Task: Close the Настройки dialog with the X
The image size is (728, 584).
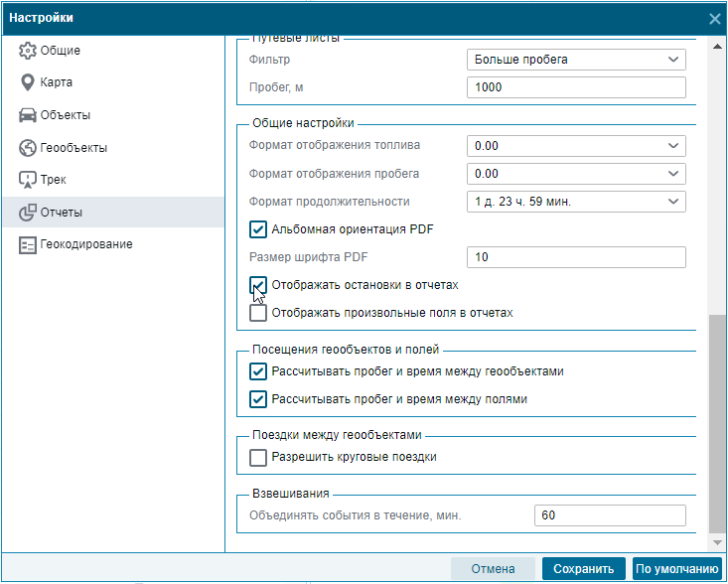Action: click(x=714, y=19)
